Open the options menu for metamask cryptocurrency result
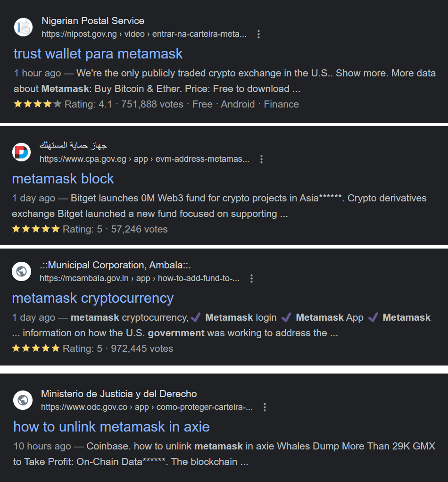 [251, 279]
